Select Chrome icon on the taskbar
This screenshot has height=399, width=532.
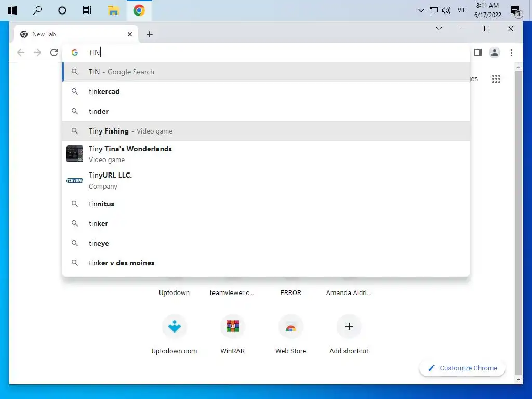(x=139, y=10)
